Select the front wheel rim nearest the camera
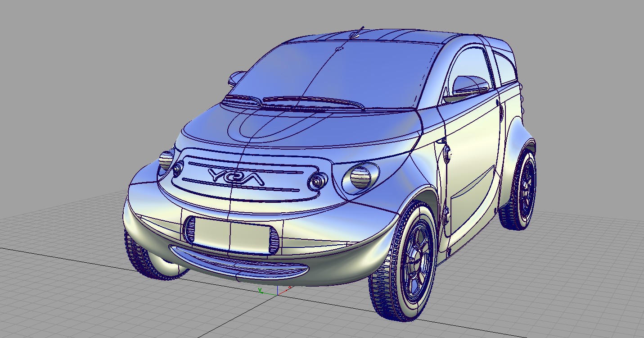 click(417, 262)
